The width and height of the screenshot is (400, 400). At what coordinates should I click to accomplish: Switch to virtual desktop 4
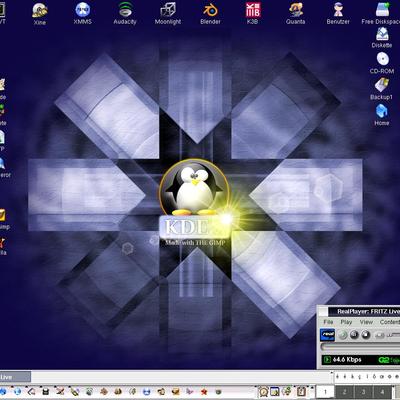[x=382, y=392]
